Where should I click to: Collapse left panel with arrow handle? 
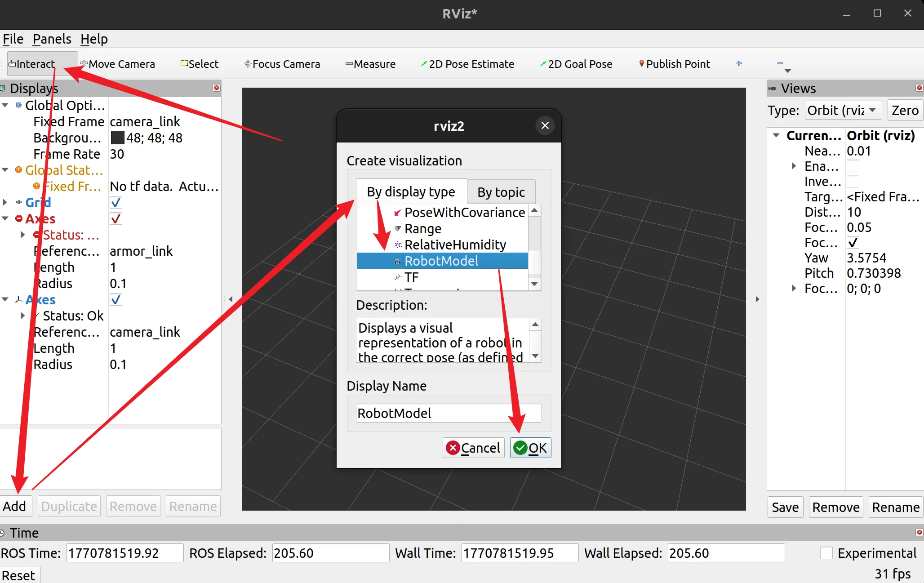click(231, 299)
